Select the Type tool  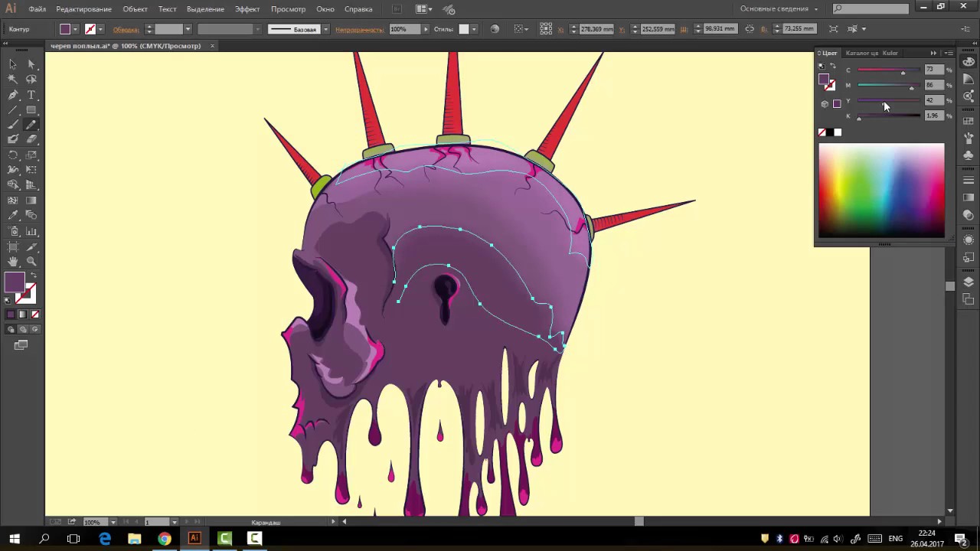coord(31,95)
